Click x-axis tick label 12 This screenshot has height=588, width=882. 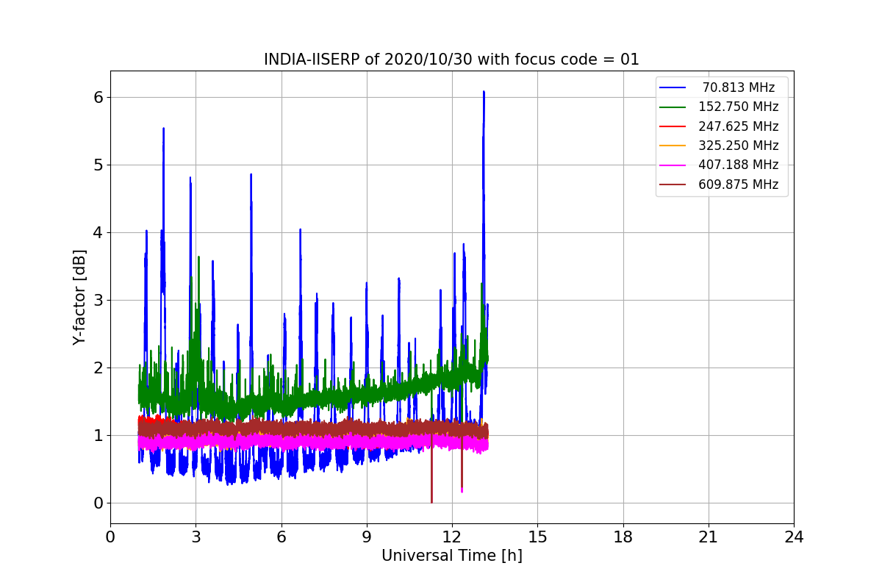452,537
